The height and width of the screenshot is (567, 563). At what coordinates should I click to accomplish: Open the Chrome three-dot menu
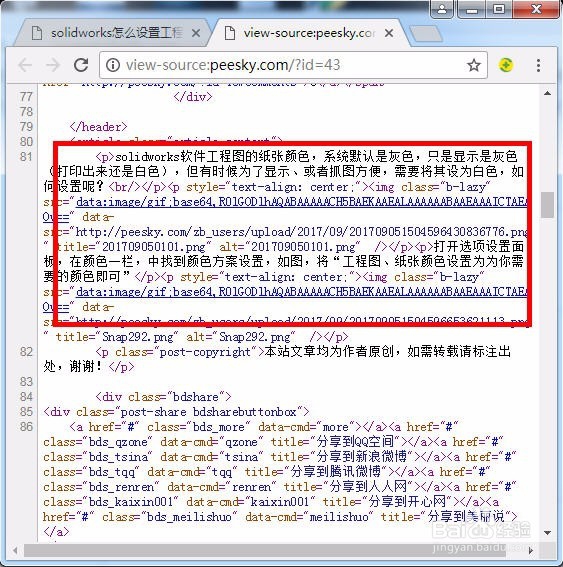point(538,65)
